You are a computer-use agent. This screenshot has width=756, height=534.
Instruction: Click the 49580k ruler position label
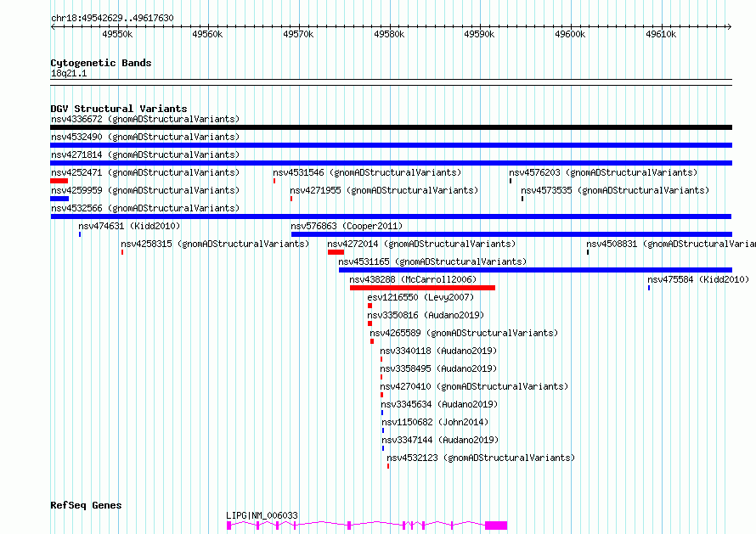coord(389,34)
